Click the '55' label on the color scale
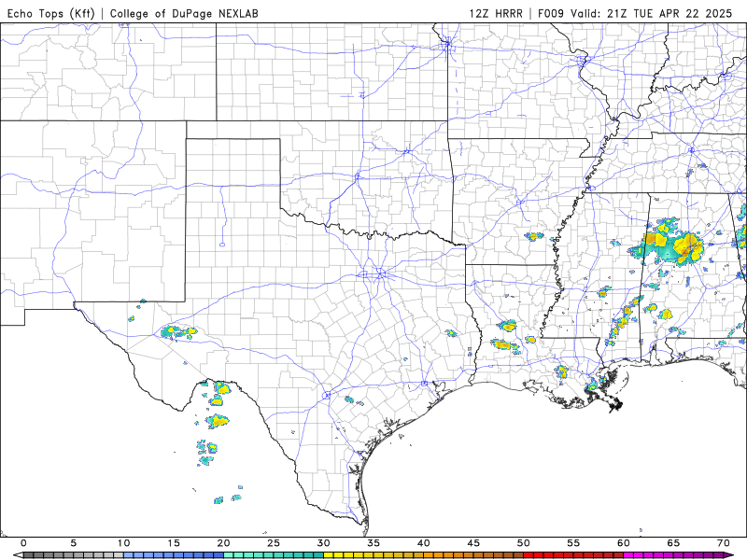 click(x=573, y=543)
